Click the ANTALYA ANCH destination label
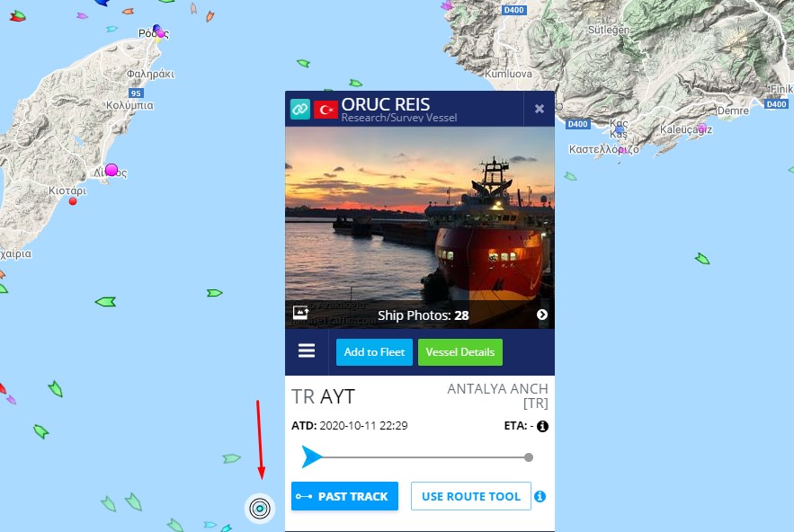 [x=497, y=395]
